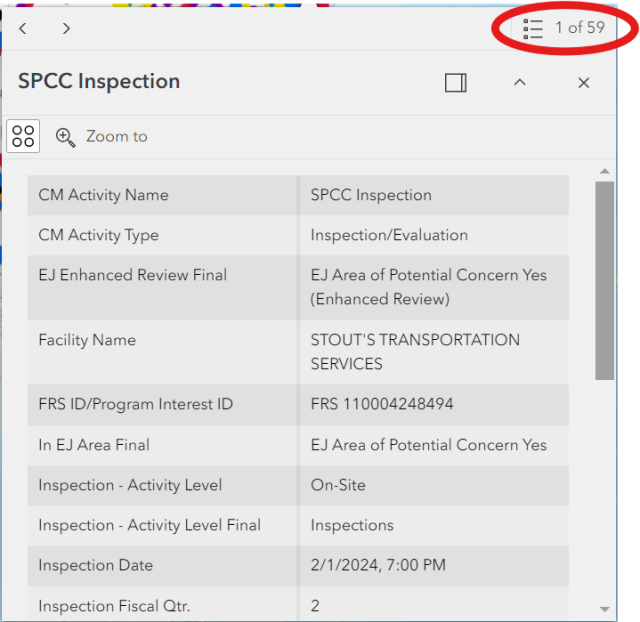Open the feature list menu icon
640x622 pixels.
point(533,28)
